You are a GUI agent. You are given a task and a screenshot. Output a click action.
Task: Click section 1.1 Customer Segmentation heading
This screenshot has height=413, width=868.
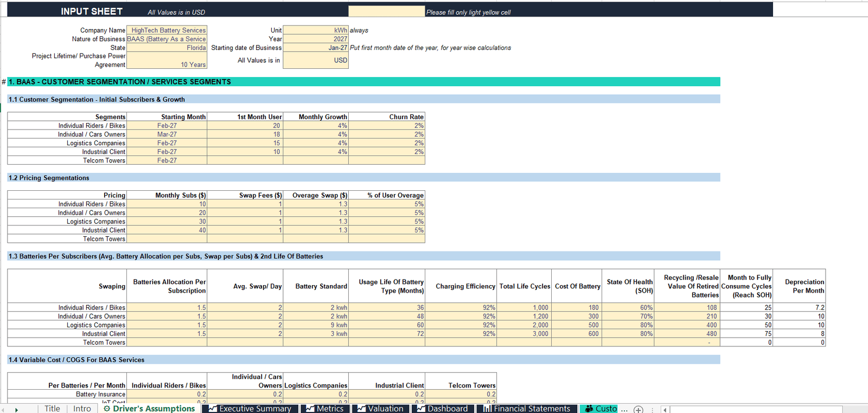tap(364, 99)
